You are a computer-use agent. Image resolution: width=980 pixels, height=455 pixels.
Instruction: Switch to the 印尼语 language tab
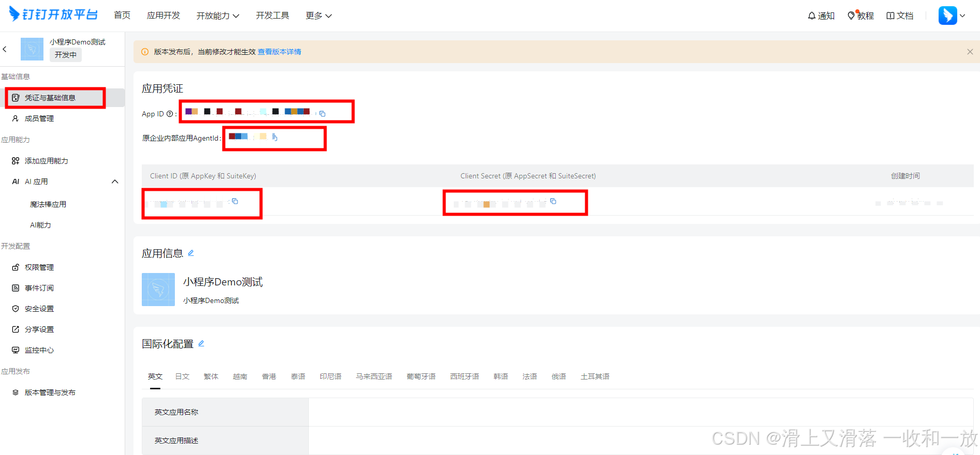331,376
